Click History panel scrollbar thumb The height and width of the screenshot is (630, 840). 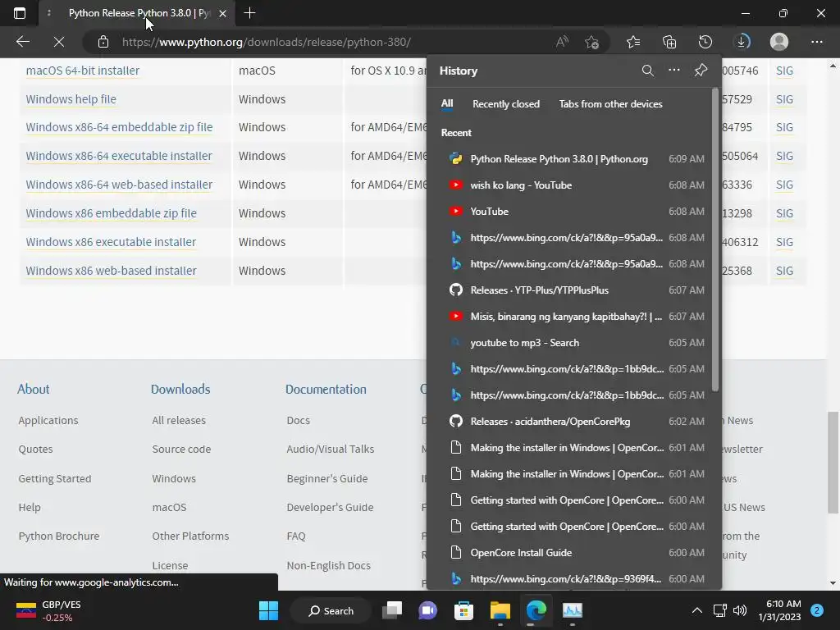714,239
